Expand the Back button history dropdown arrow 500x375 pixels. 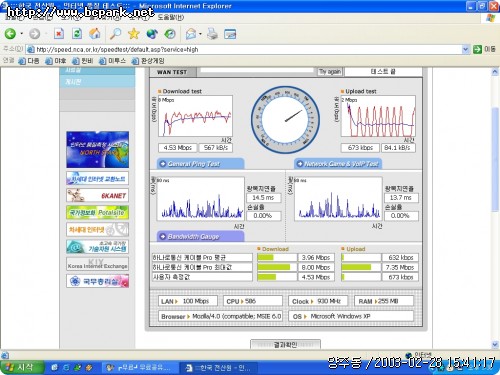(x=21, y=34)
